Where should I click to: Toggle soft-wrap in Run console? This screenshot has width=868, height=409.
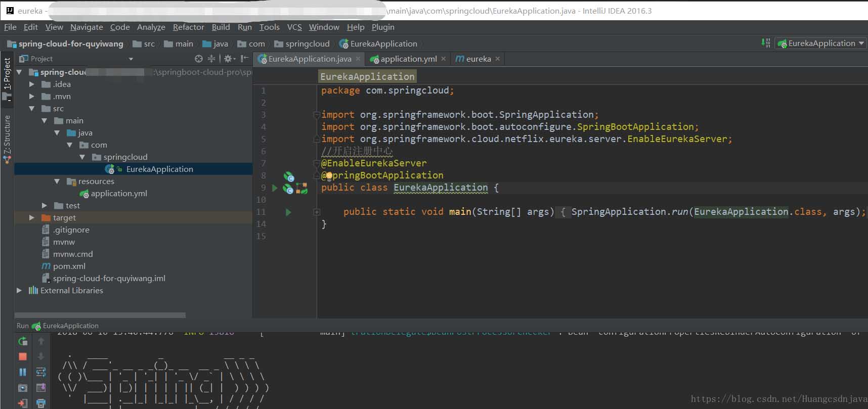point(41,372)
